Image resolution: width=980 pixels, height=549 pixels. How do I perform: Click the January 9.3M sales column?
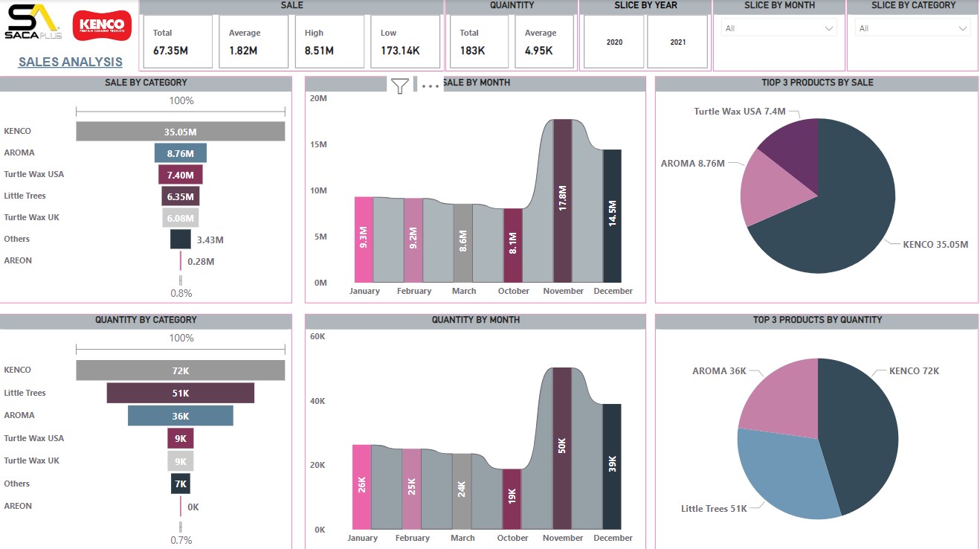(x=364, y=240)
